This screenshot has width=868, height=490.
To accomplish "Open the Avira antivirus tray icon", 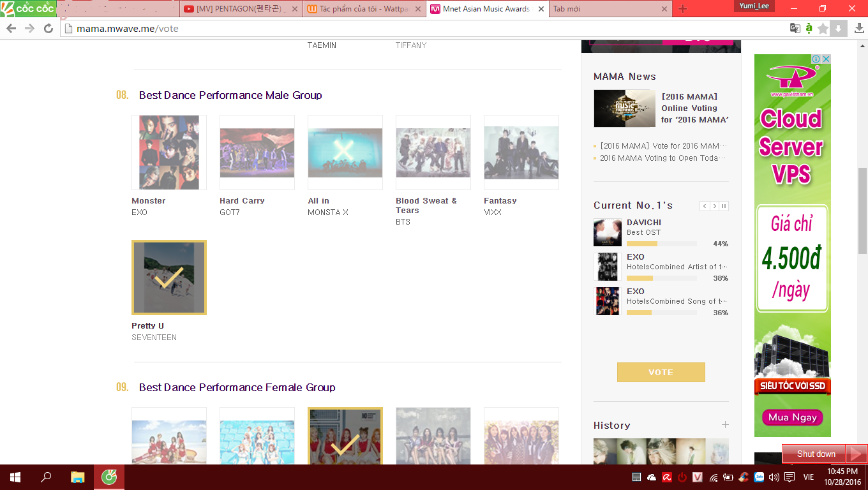I will pos(667,477).
